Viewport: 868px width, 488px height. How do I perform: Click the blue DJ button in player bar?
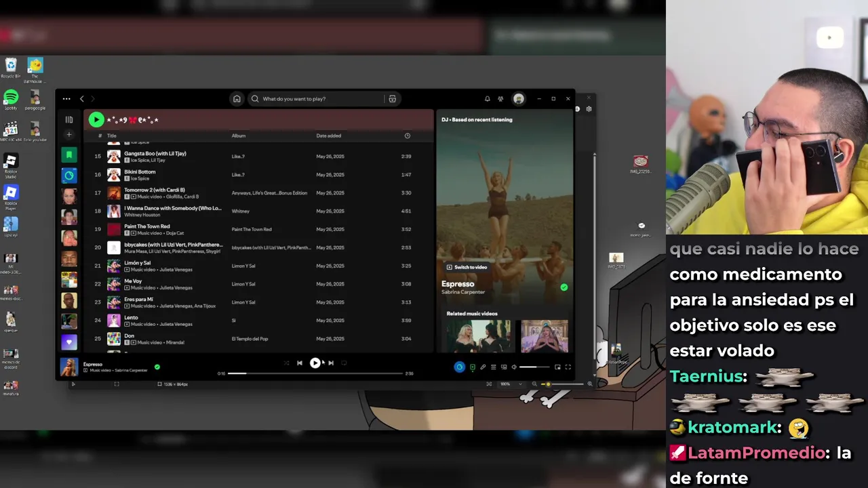[459, 367]
